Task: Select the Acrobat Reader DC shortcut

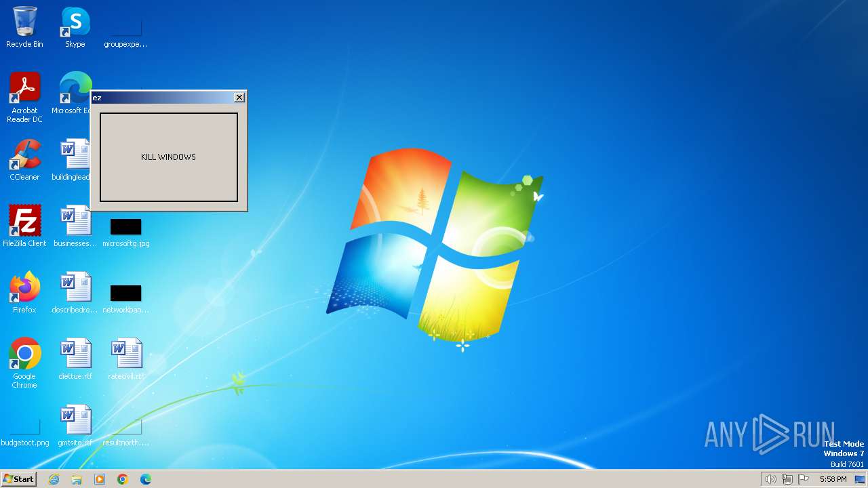Action: [x=24, y=98]
